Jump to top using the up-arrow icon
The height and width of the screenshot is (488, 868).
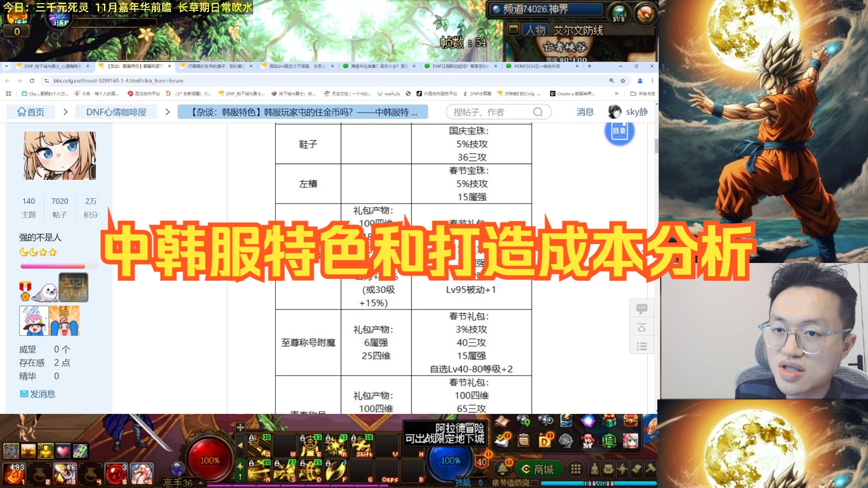click(x=642, y=328)
